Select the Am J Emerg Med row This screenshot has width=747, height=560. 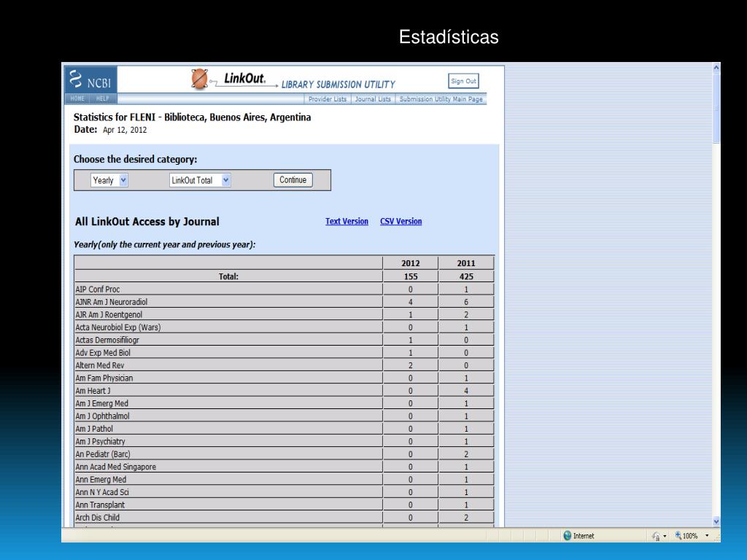click(284, 404)
